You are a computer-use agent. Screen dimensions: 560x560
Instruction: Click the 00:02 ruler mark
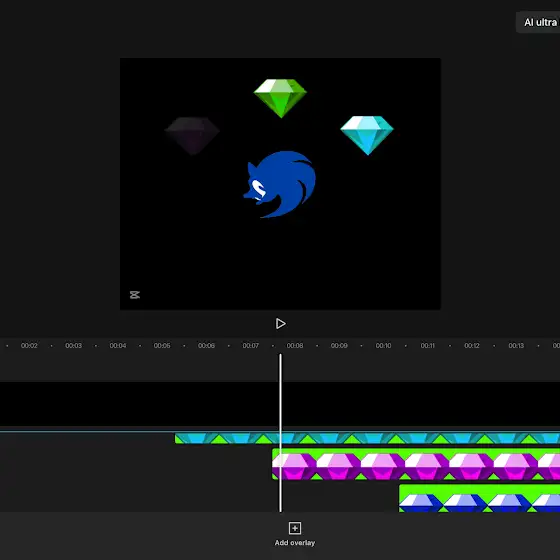(29, 345)
